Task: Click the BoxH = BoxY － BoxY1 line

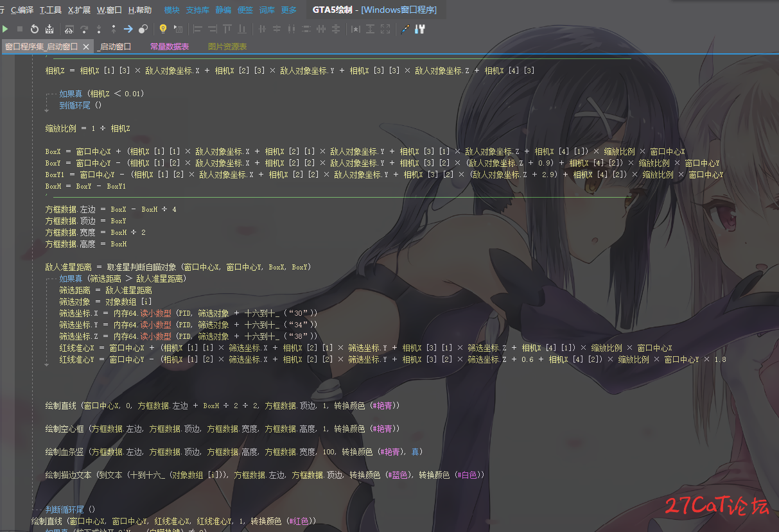Action: click(86, 186)
